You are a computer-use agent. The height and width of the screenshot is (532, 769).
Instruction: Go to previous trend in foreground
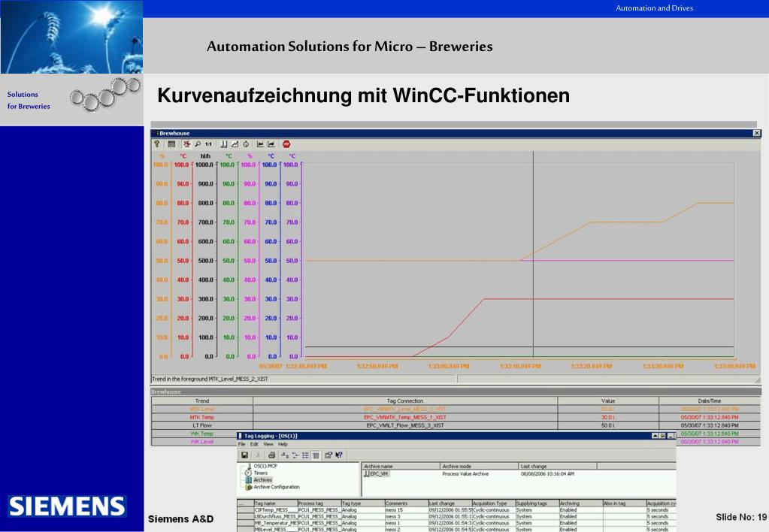coord(260,144)
